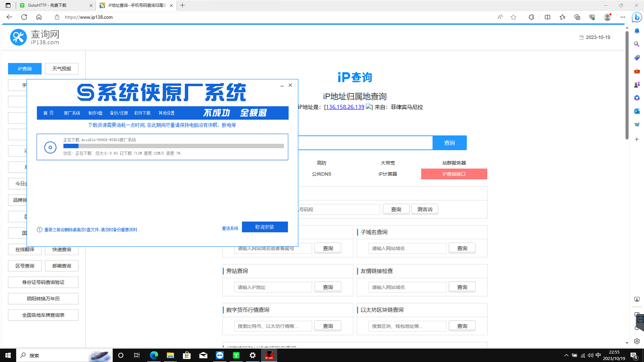This screenshot has width=644, height=362.
Task: Click the download progress bar
Action: (174, 146)
